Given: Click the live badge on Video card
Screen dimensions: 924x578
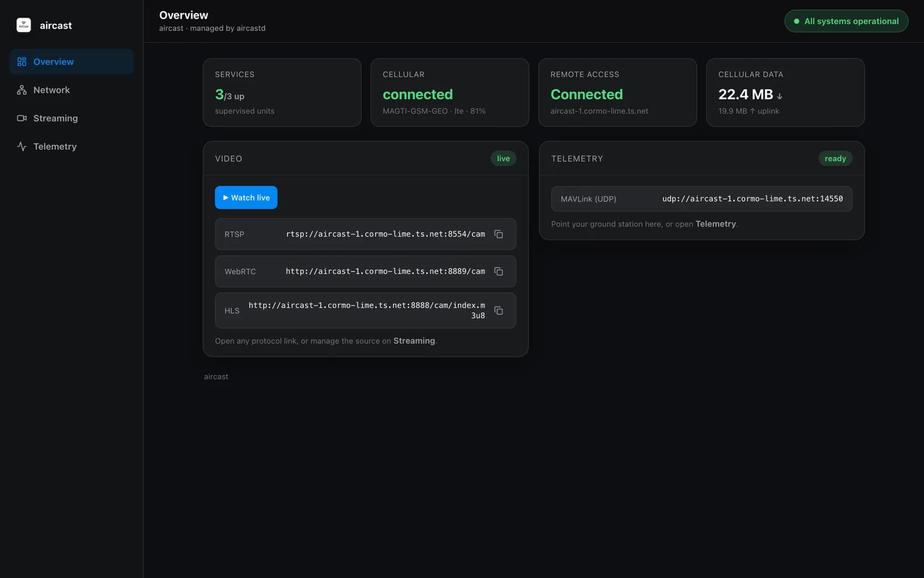Looking at the screenshot, I should 503,159.
